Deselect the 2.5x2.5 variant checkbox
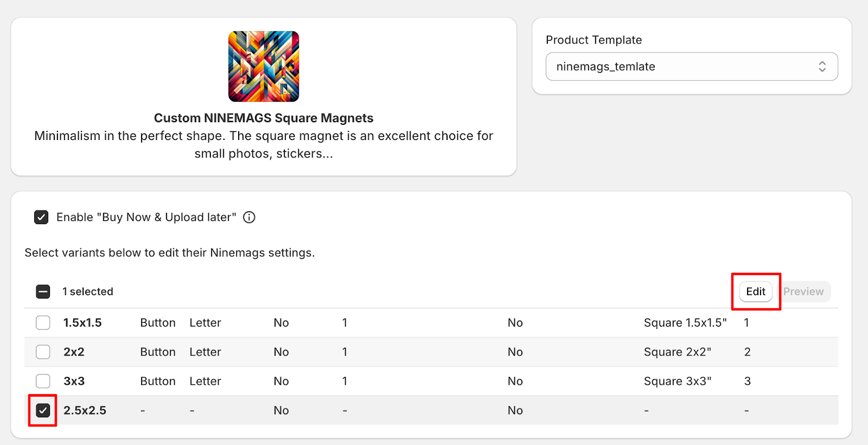Viewport: 868px width, 445px height. coord(43,411)
